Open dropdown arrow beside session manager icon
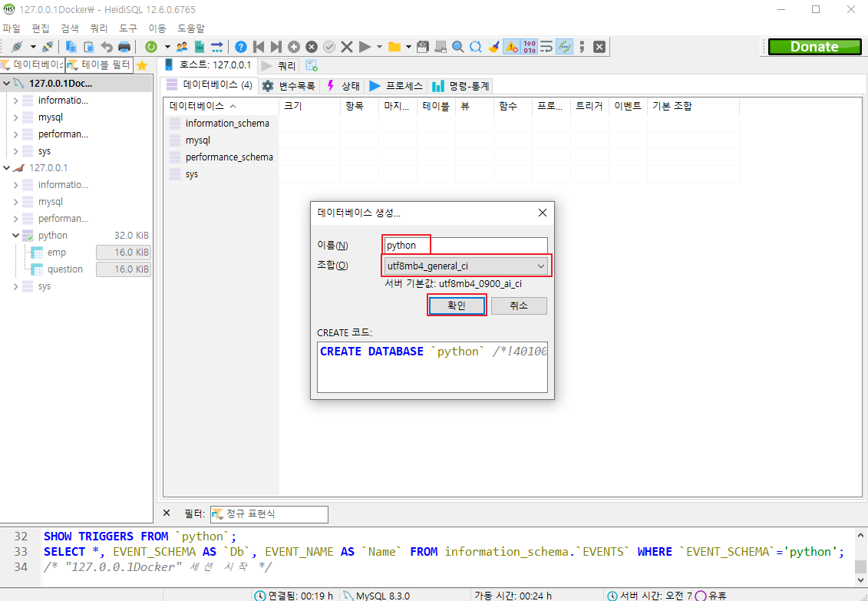868x601 pixels. point(33,47)
